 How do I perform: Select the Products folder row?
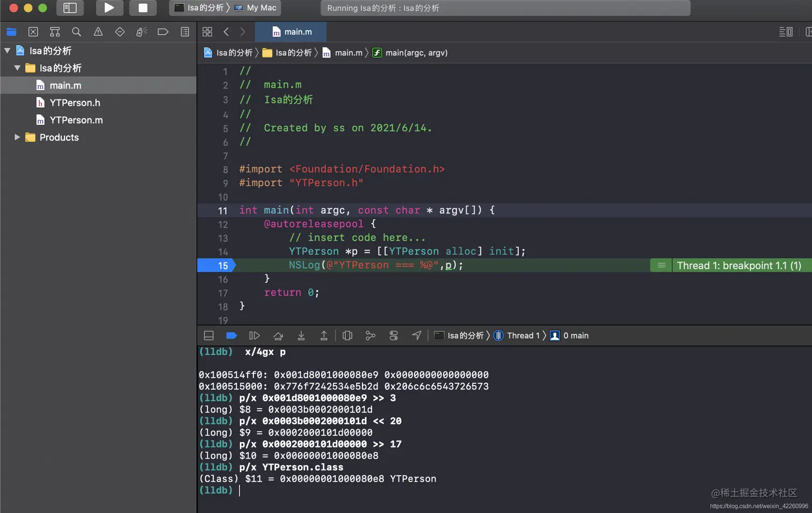coord(98,137)
